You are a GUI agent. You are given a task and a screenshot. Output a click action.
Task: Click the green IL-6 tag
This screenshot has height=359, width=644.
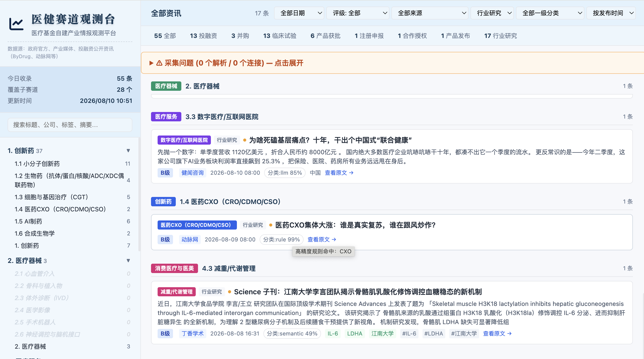(333, 334)
